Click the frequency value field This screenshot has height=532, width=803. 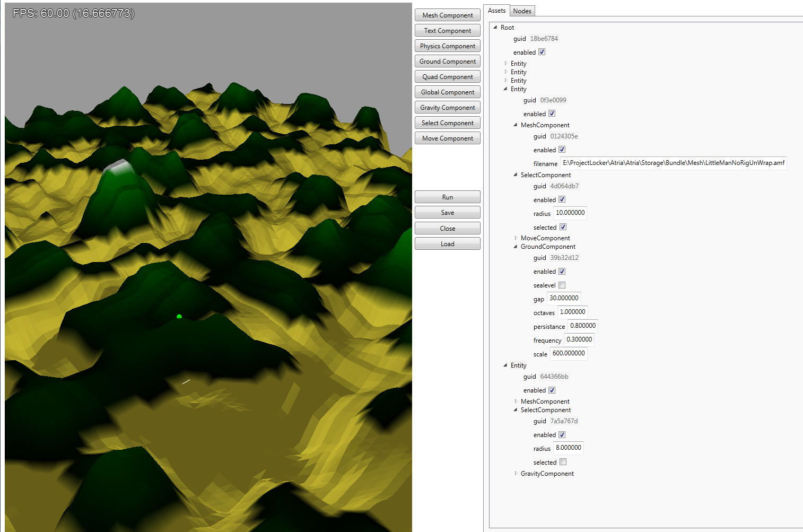coord(579,340)
